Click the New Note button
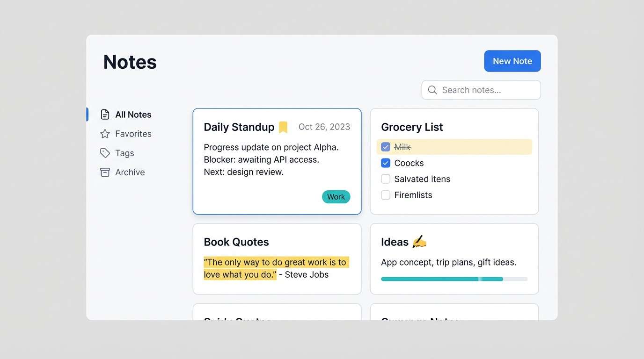Screen dimensions: 644x359 pyautogui.click(x=512, y=61)
